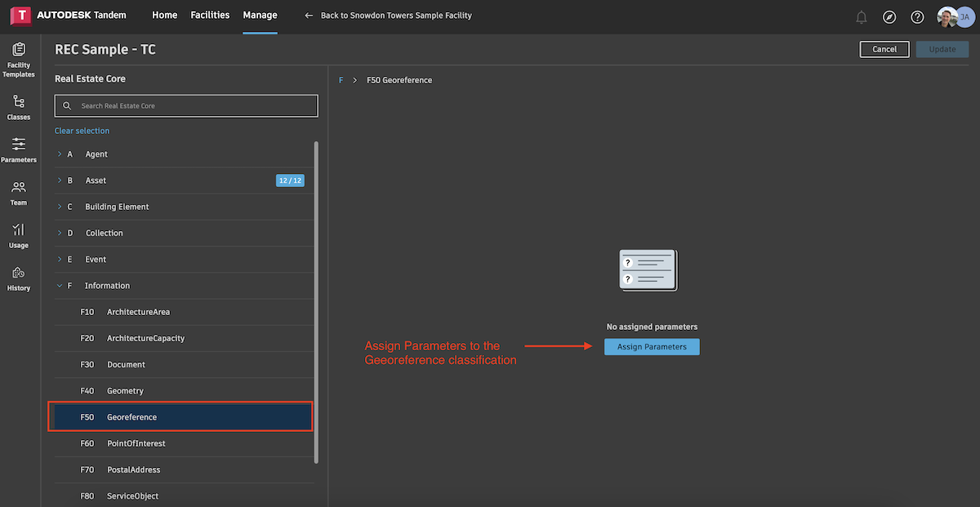Click the back arrow icon
Viewport: 980px width, 507px height.
point(309,16)
